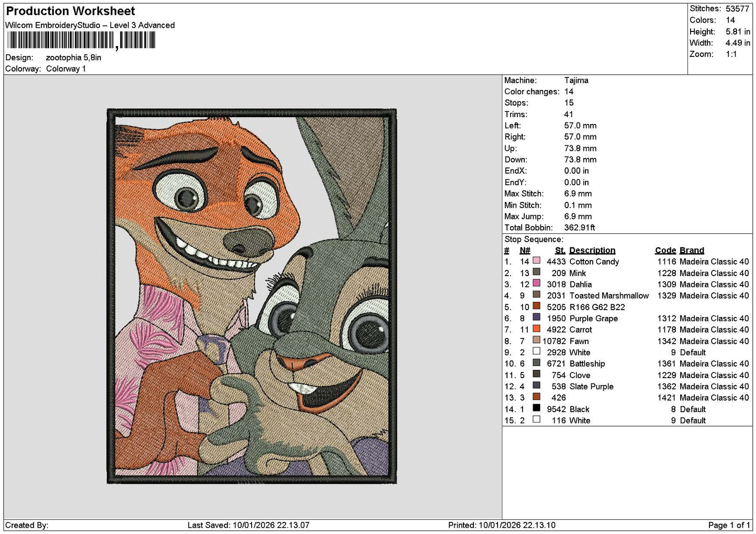The height and width of the screenshot is (534, 756).
Task: Select the Purple Grape description text
Action: pyautogui.click(x=593, y=319)
